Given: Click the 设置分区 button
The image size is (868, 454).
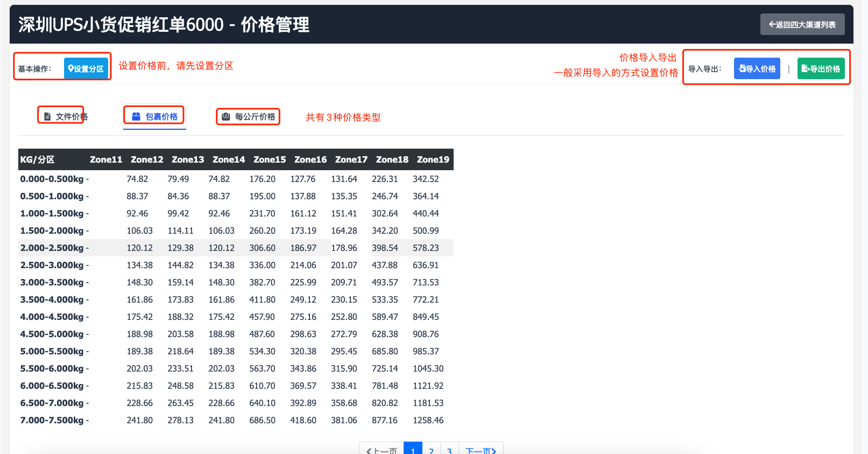Looking at the screenshot, I should coord(86,68).
